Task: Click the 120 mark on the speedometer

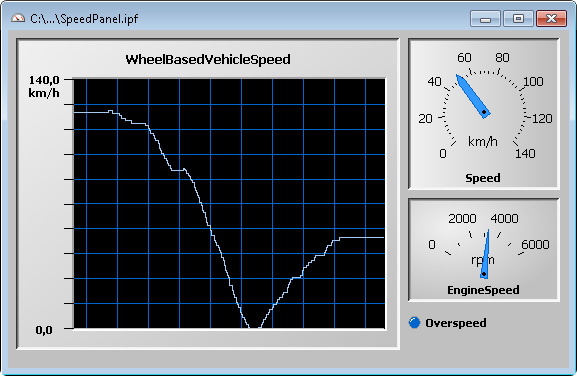Action: [542, 118]
